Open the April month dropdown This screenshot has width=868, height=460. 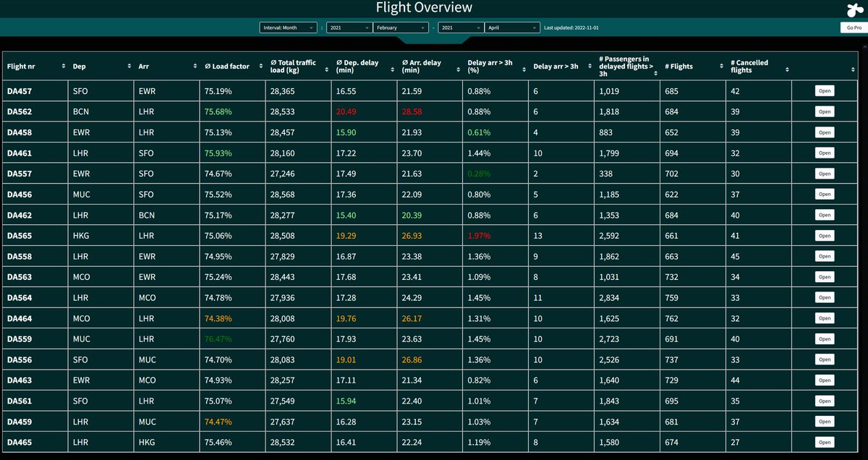pyautogui.click(x=512, y=27)
